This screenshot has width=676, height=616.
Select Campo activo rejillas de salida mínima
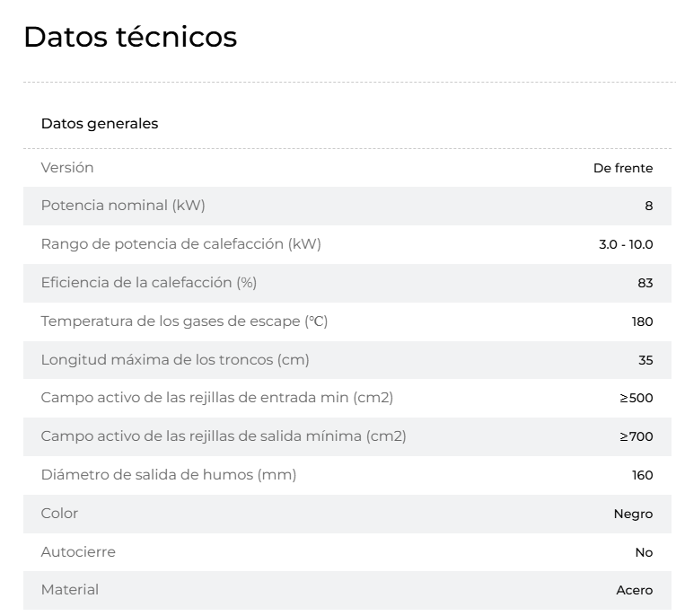pos(224,436)
